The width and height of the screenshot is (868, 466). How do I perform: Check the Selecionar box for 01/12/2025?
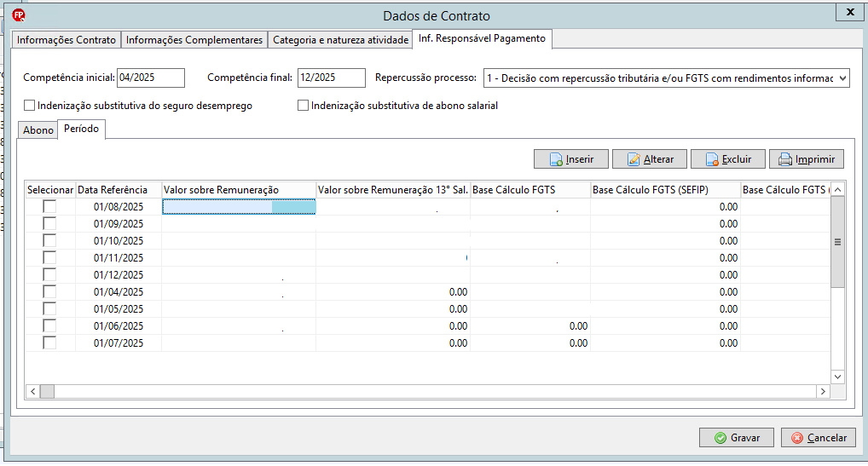49,274
